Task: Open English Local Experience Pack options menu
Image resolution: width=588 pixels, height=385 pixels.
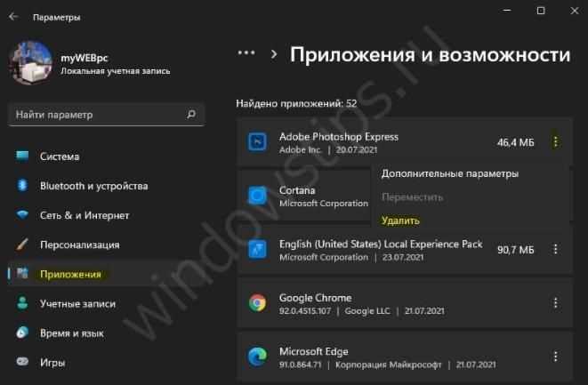Action: click(x=555, y=249)
